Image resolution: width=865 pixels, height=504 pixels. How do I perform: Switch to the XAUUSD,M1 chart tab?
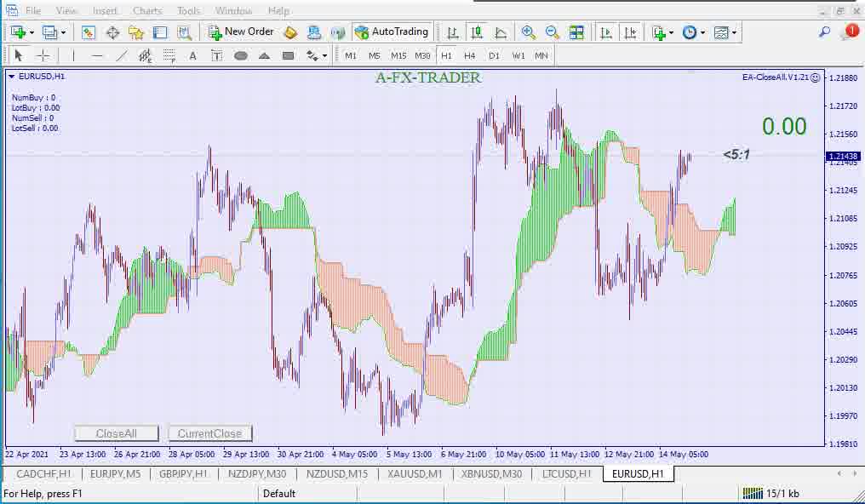point(415,474)
